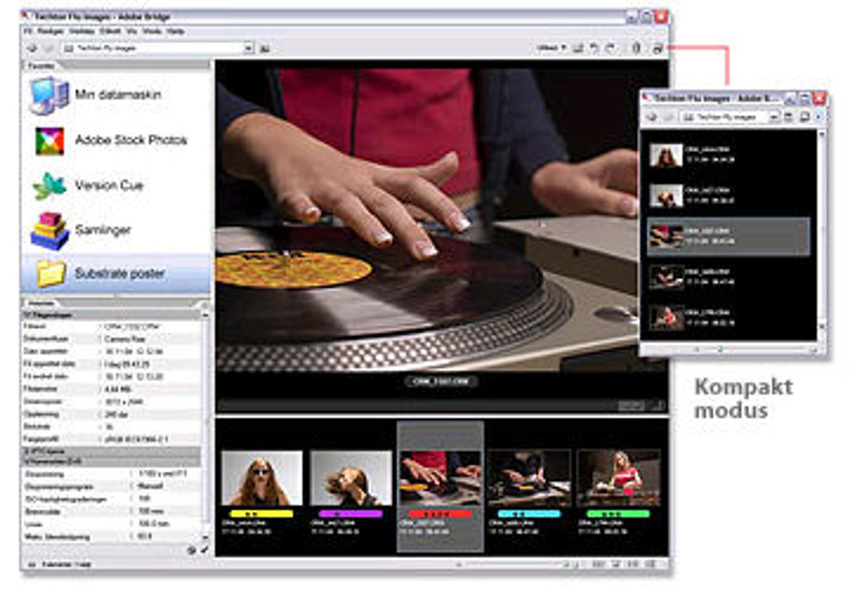Open the folder path dropdown in main window
The height and width of the screenshot is (616, 864).
point(248,48)
